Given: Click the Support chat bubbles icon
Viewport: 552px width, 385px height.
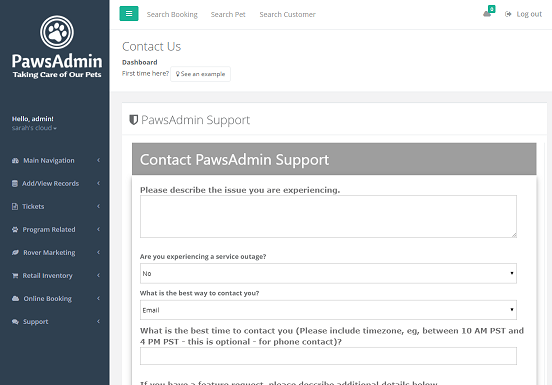Looking at the screenshot, I should (x=15, y=322).
